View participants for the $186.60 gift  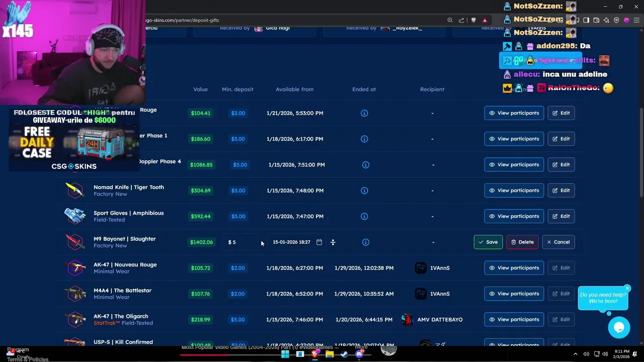[x=514, y=139]
